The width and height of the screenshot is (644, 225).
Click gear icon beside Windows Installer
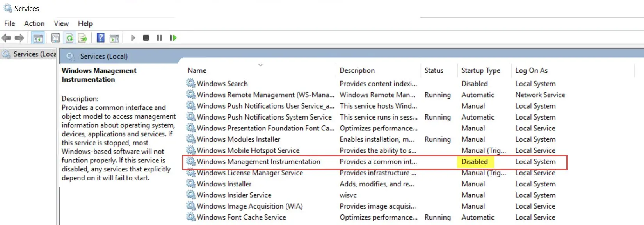coord(191,184)
